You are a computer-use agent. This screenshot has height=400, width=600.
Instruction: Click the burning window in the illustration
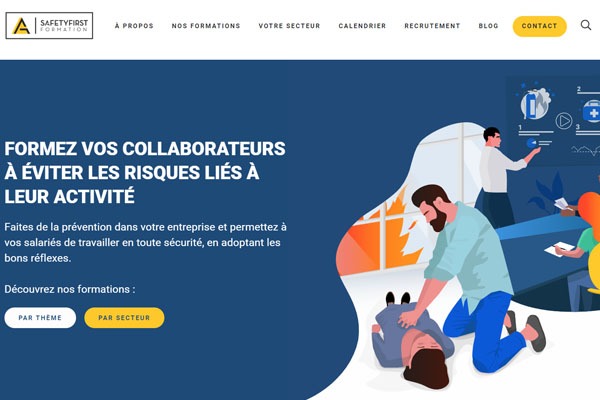tap(383, 233)
